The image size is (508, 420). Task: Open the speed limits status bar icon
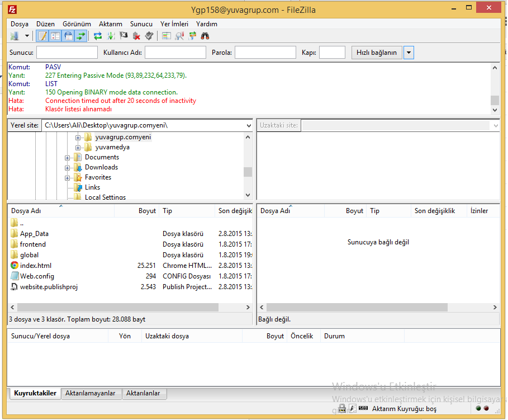coord(363,408)
